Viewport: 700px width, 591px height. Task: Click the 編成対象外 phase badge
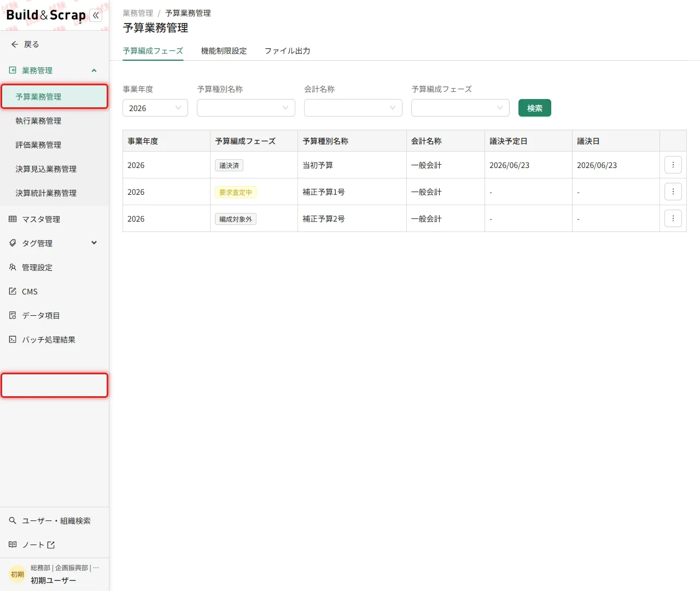pyautogui.click(x=236, y=219)
